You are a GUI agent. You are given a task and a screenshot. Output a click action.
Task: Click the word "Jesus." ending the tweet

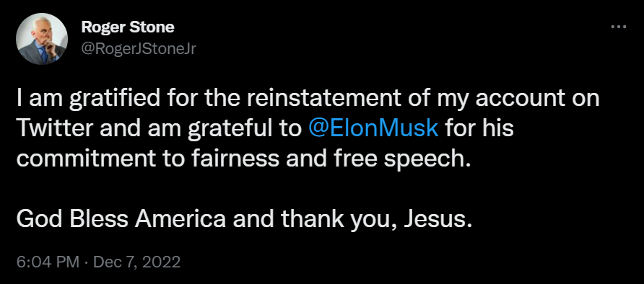tap(436, 218)
